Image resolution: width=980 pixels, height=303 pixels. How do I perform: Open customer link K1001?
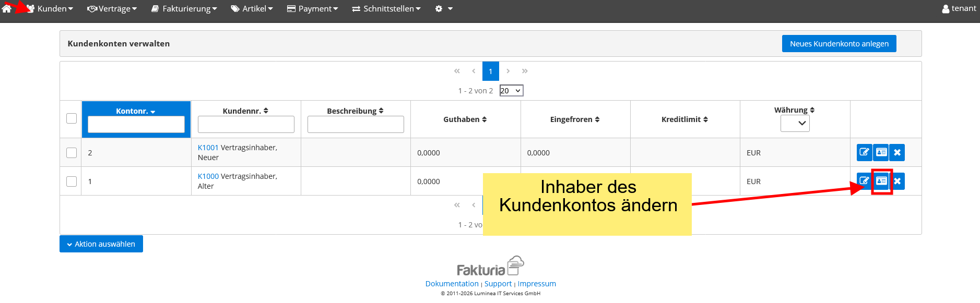[208, 148]
